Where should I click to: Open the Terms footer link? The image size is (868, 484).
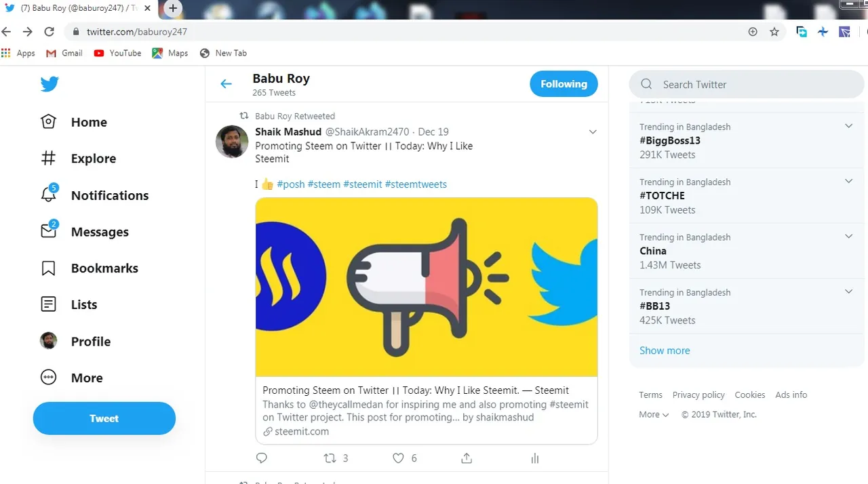[x=650, y=395]
